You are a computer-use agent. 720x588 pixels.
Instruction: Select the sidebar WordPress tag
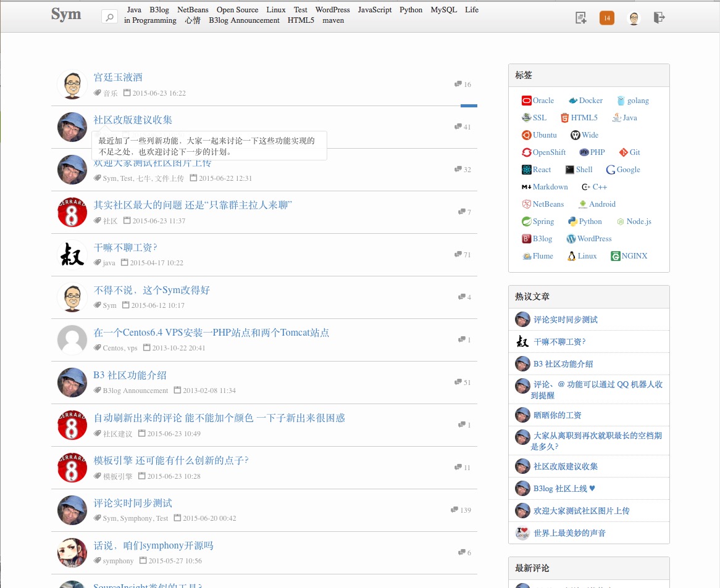588,239
